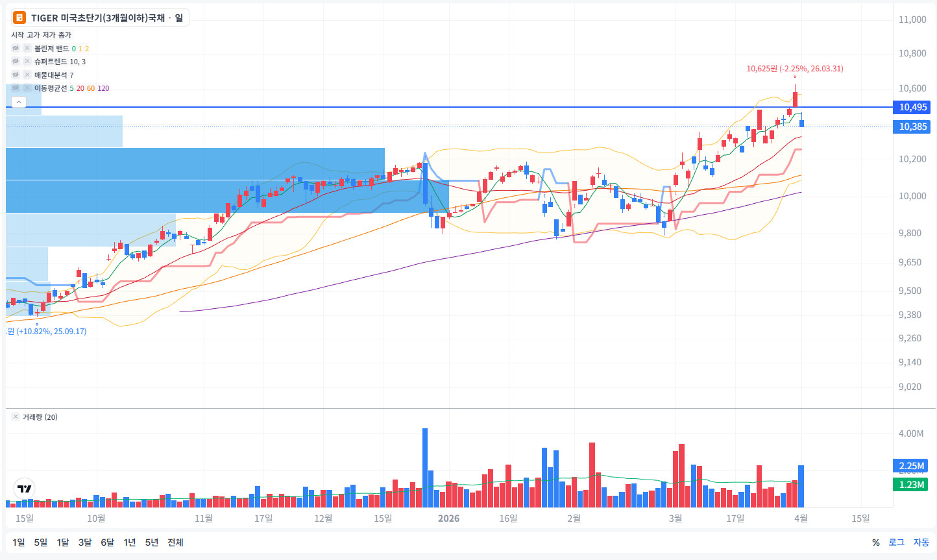Click the 매물대분석 7 indicator label
Viewport: 937px width, 560px height.
coord(54,75)
